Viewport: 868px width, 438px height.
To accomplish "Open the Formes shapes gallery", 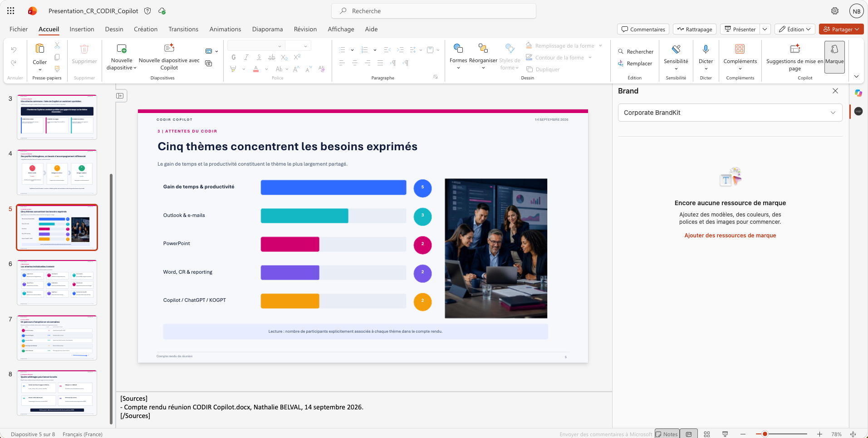I will [458, 56].
